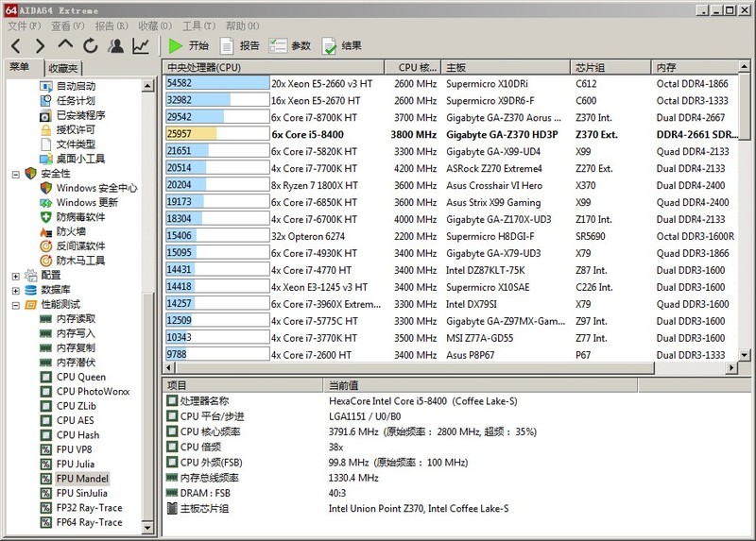Viewport: 756px width, 541px height.
Task: Open the 工具(T) menu
Action: coord(198,26)
